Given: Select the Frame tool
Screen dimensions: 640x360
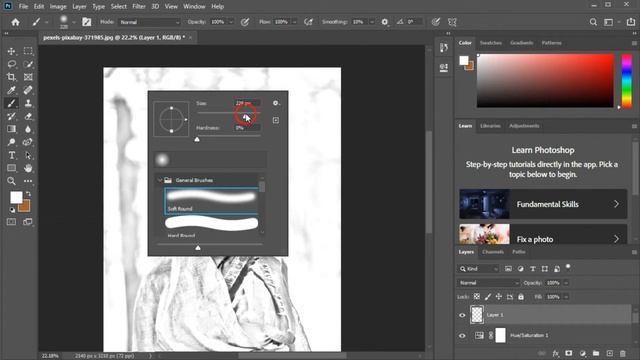Looking at the screenshot, I should pos(28,77).
